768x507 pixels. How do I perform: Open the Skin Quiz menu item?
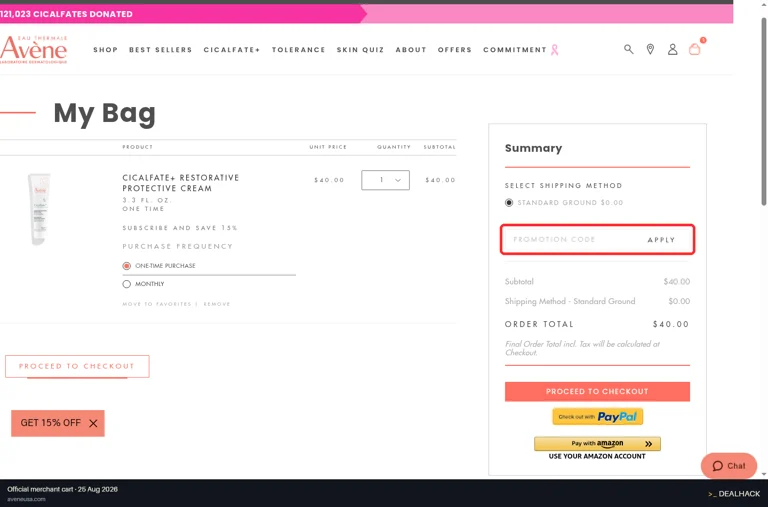[360, 50]
